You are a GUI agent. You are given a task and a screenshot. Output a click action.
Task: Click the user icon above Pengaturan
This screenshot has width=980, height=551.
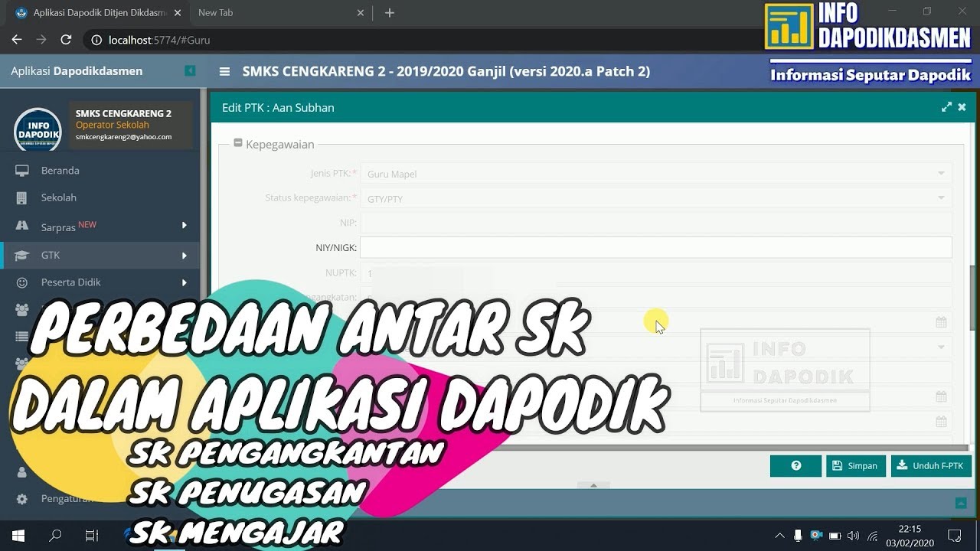click(22, 472)
